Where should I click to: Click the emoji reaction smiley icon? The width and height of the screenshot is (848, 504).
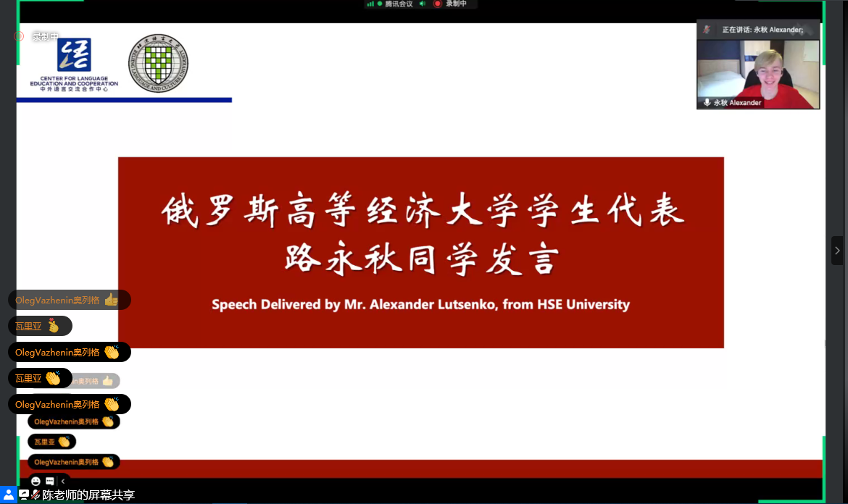(x=36, y=481)
